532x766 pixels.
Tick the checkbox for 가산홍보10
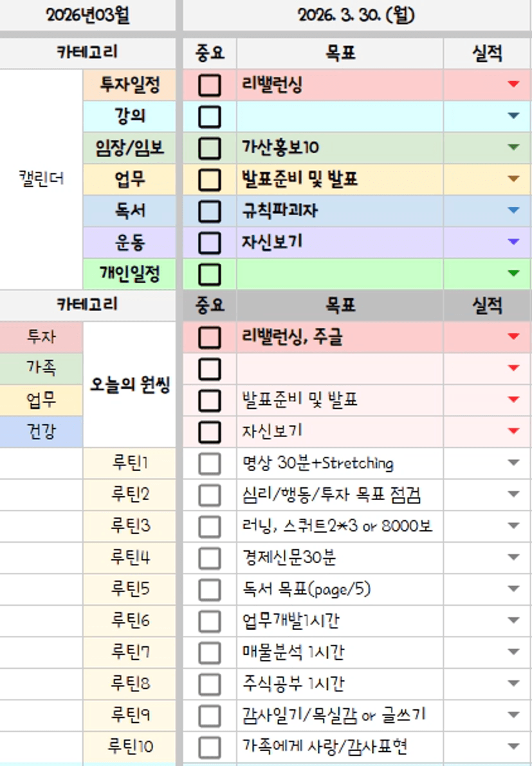[x=209, y=148]
